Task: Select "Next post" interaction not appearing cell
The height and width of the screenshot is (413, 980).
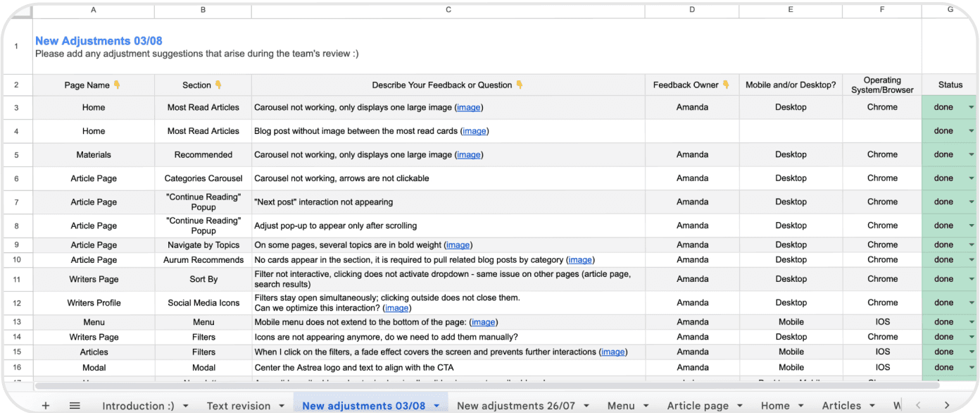Action: tap(448, 202)
